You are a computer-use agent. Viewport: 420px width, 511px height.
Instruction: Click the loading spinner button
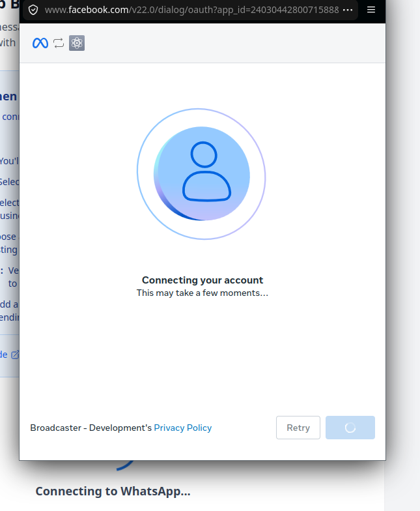coord(350,428)
